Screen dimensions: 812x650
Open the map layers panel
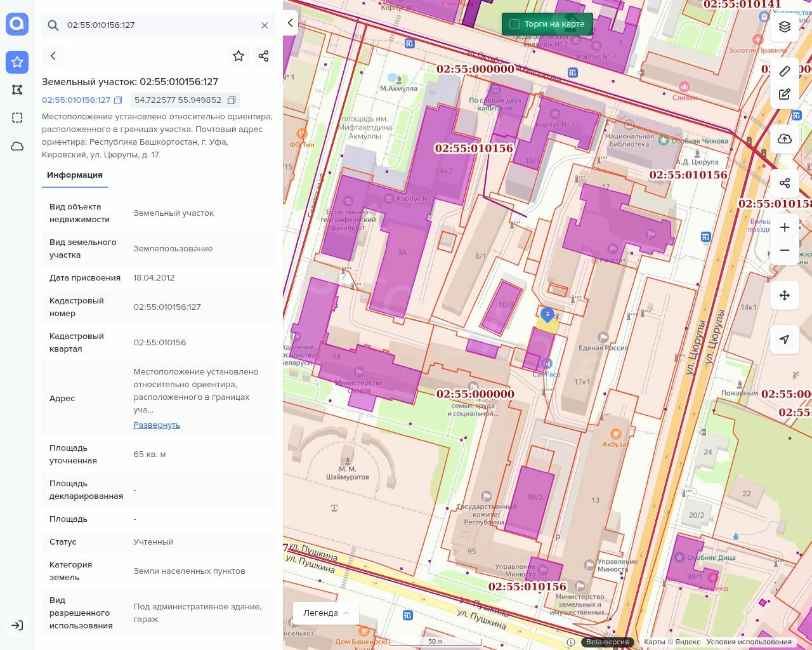[x=785, y=27]
